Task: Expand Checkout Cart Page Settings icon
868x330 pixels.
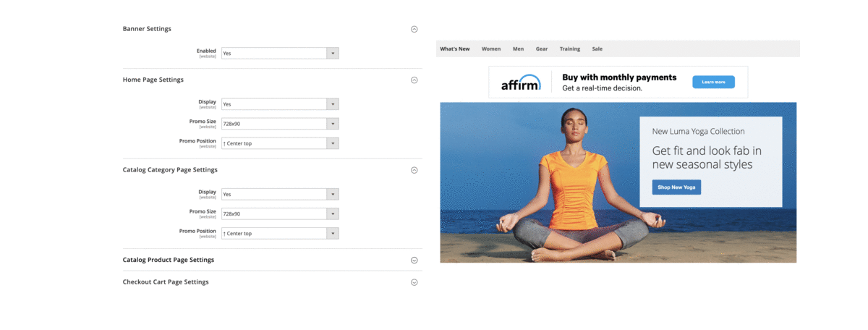Action: coord(414,282)
